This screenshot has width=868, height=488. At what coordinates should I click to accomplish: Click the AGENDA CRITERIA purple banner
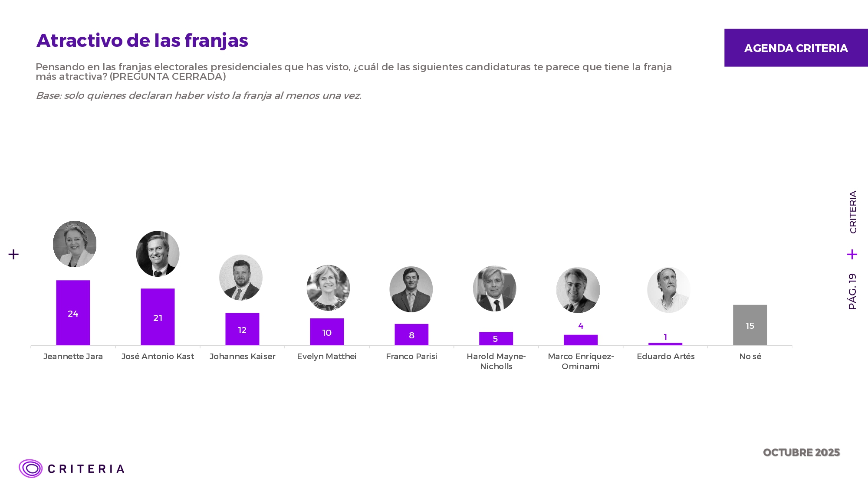(796, 48)
